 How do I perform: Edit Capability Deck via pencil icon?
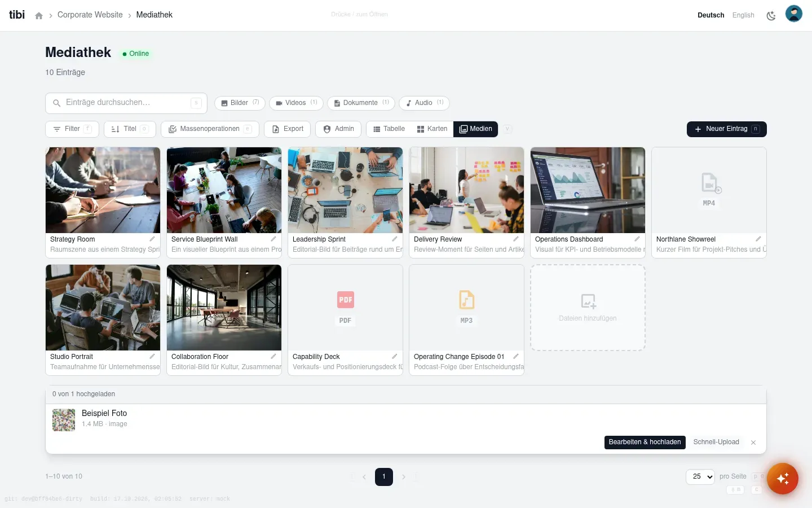point(395,356)
